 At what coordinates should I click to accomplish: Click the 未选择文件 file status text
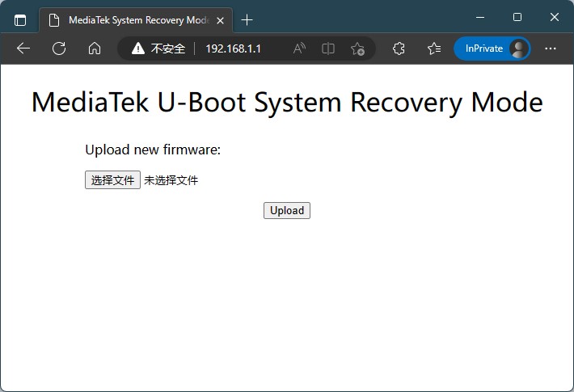(x=171, y=180)
